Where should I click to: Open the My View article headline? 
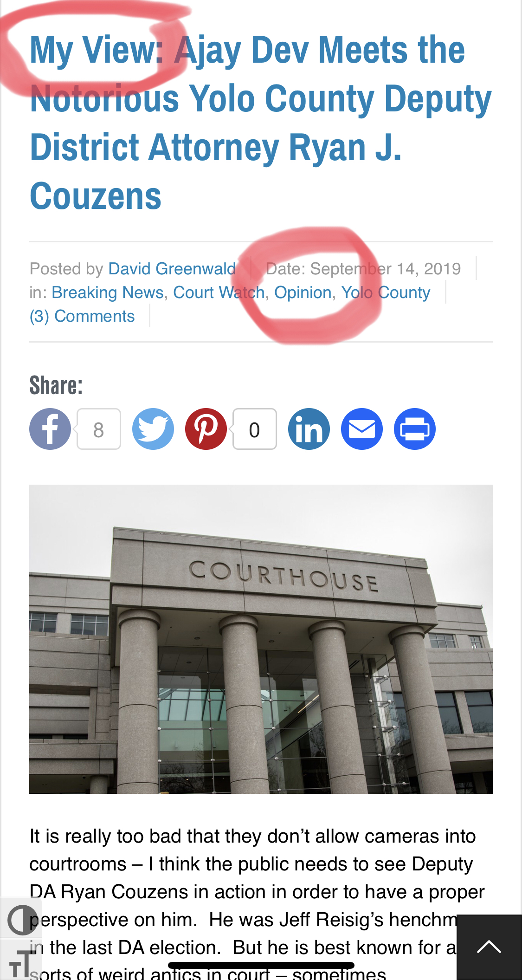pos(260,123)
